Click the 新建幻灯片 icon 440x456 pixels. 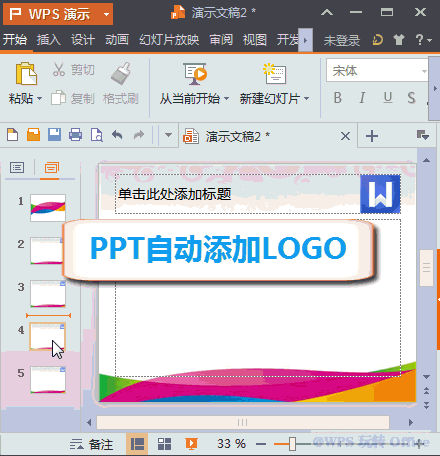(x=274, y=73)
